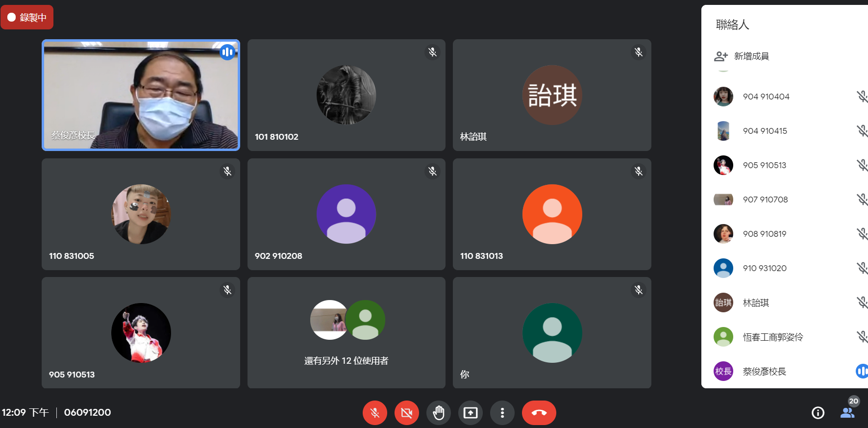Open the tile showing 12 other users

tap(347, 333)
